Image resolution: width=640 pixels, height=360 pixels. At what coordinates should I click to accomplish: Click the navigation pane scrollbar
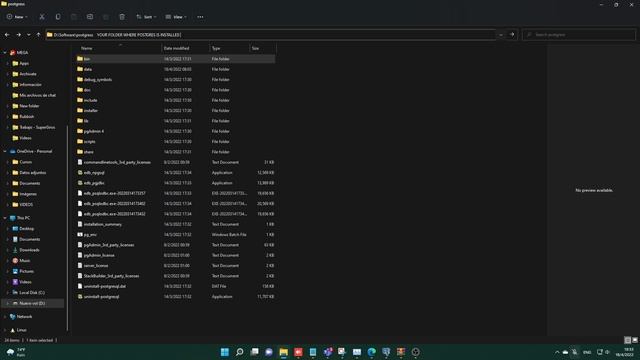pyautogui.click(x=67, y=229)
